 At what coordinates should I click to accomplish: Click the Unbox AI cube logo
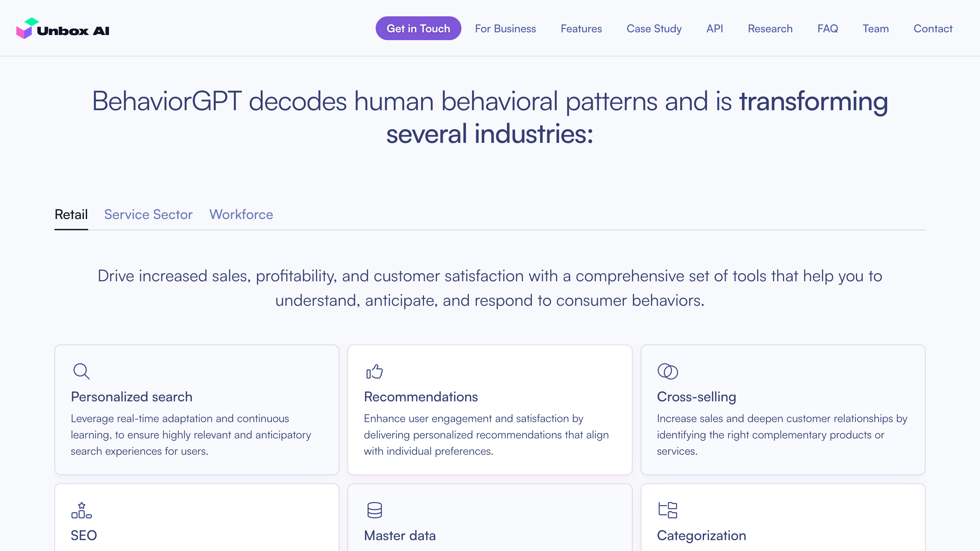(x=27, y=29)
